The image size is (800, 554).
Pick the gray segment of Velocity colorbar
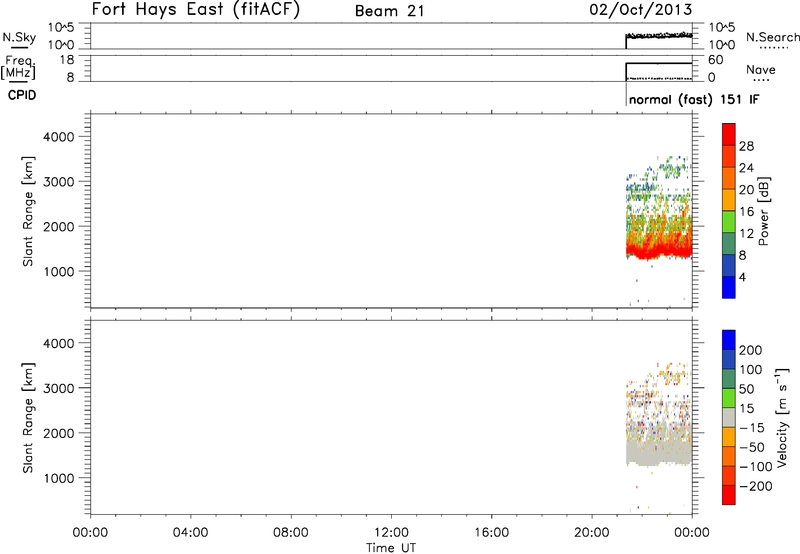(729, 418)
